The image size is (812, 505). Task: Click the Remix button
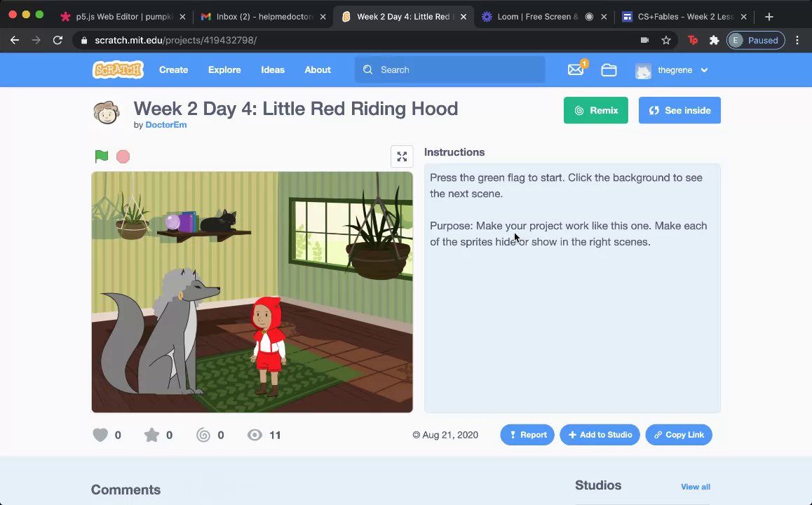595,110
